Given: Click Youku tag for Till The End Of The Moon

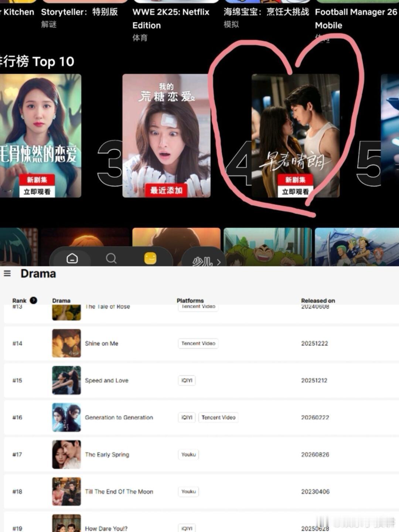Looking at the screenshot, I should pyautogui.click(x=188, y=491).
